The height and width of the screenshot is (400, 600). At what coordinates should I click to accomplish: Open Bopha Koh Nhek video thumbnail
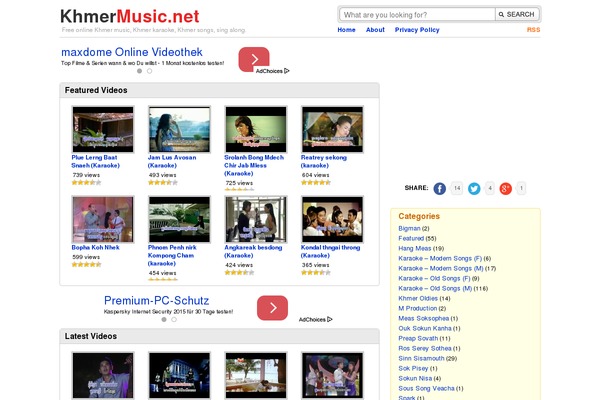(103, 219)
